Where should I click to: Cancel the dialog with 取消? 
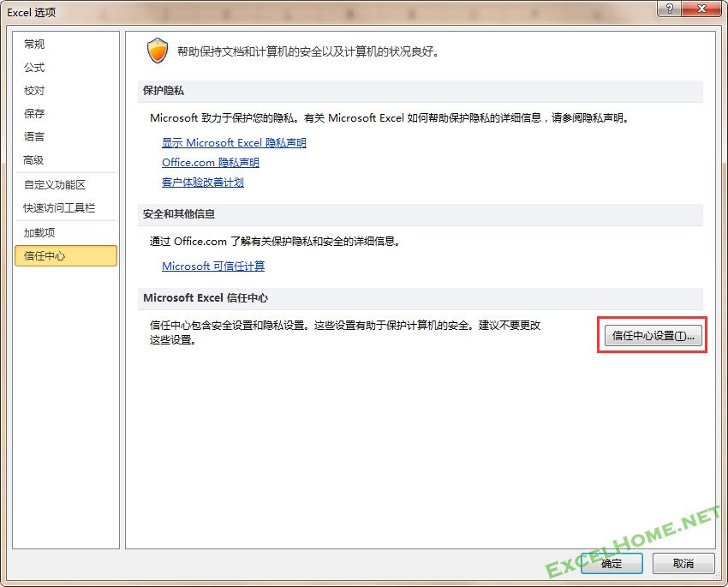(683, 564)
